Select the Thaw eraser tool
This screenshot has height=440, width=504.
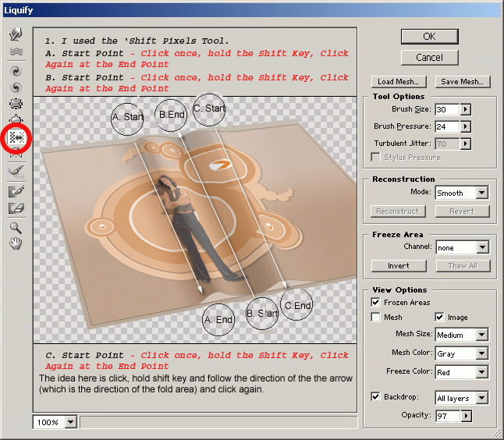[16, 208]
